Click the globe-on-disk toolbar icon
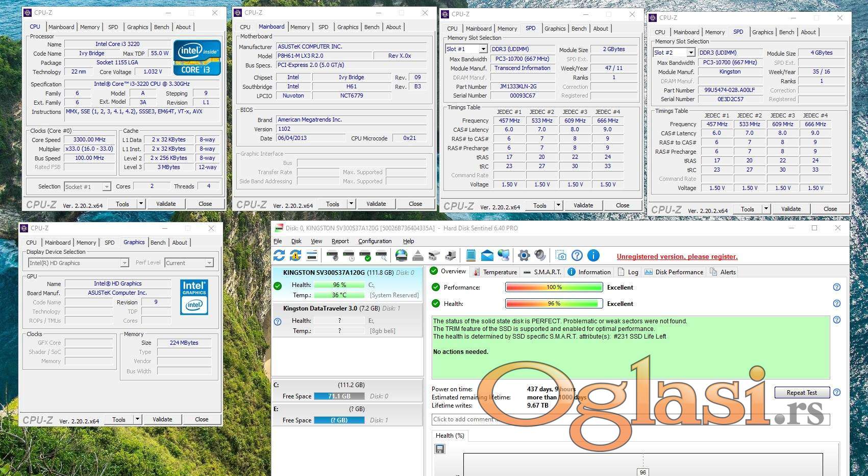Image resolution: width=868 pixels, height=476 pixels. (402, 255)
